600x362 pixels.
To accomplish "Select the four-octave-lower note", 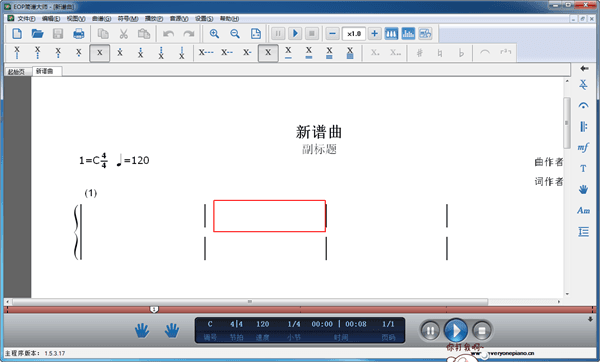I will 17,53.
